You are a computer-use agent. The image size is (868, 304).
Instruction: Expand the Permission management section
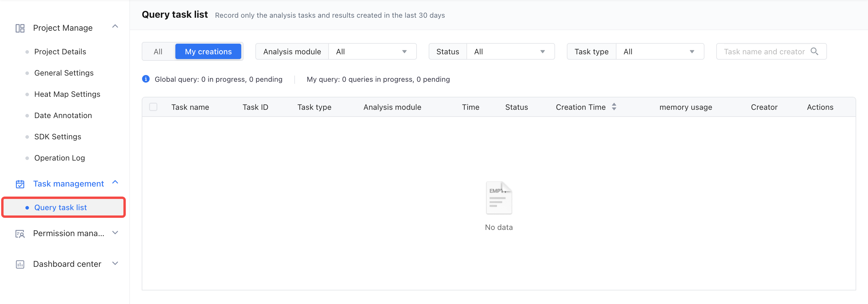[x=115, y=233]
